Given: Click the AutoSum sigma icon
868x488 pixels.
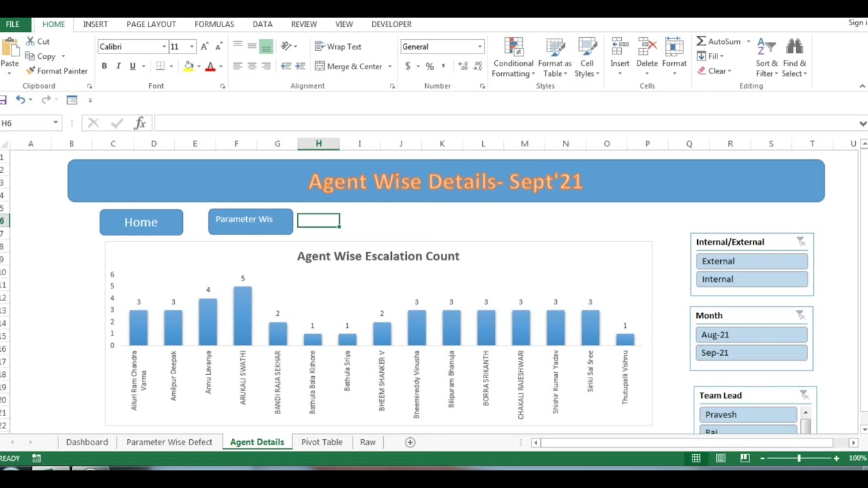Looking at the screenshot, I should click(x=701, y=41).
